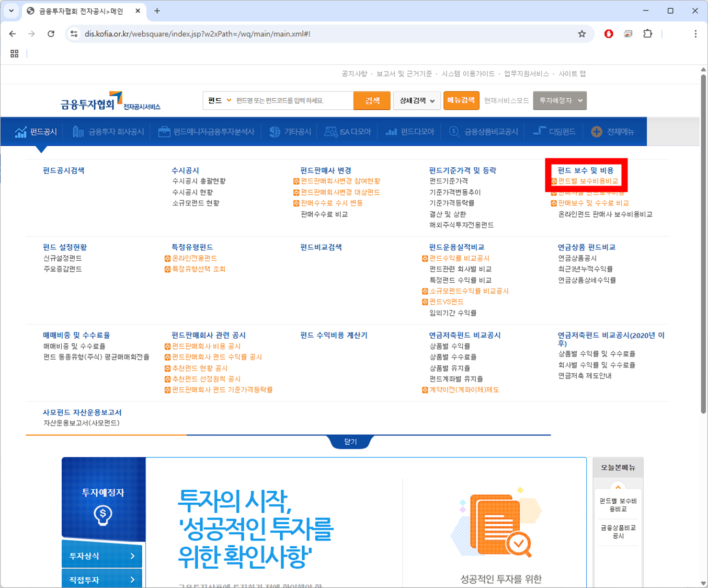Viewport: 708px width, 588px height.
Task: Click the red ad-blocker extension icon
Action: pyautogui.click(x=609, y=34)
